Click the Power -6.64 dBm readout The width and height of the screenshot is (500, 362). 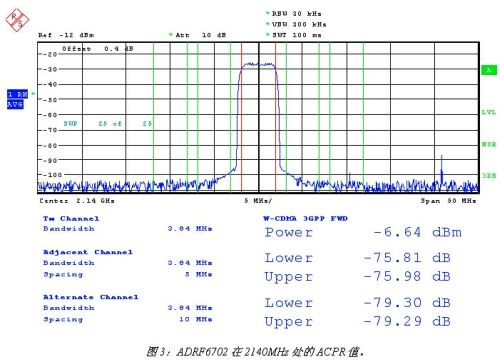click(x=363, y=232)
